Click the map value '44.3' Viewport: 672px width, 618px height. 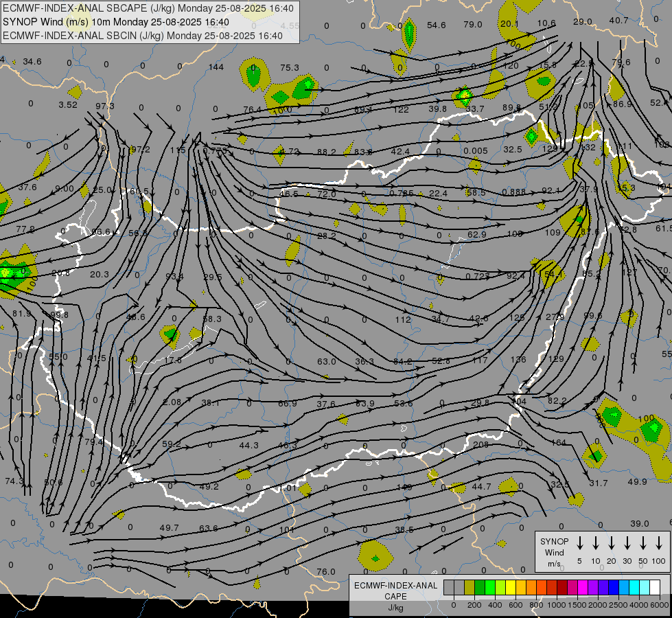(x=248, y=445)
